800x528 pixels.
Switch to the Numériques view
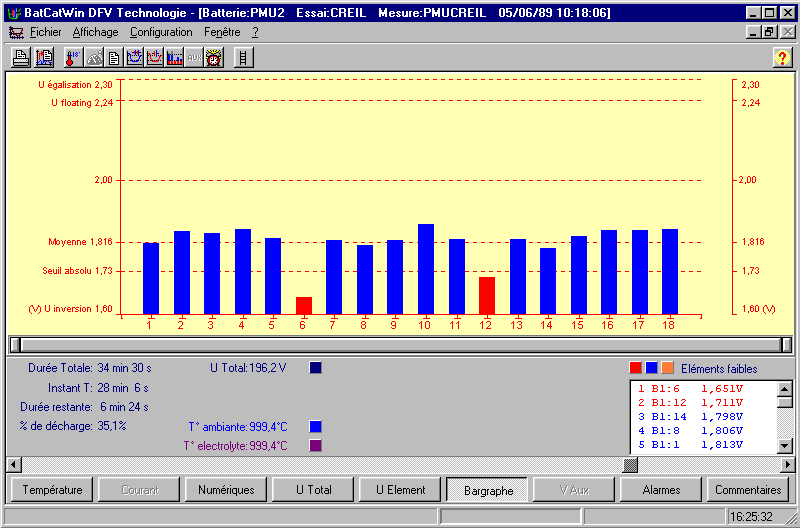226,490
